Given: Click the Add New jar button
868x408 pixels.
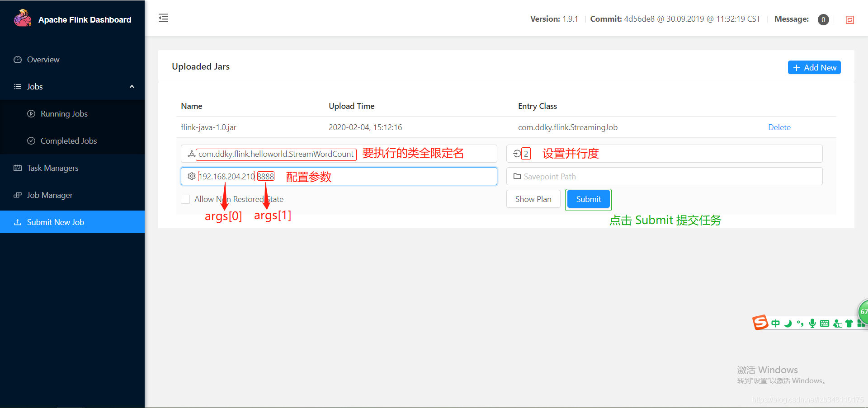Looking at the screenshot, I should pyautogui.click(x=814, y=67).
